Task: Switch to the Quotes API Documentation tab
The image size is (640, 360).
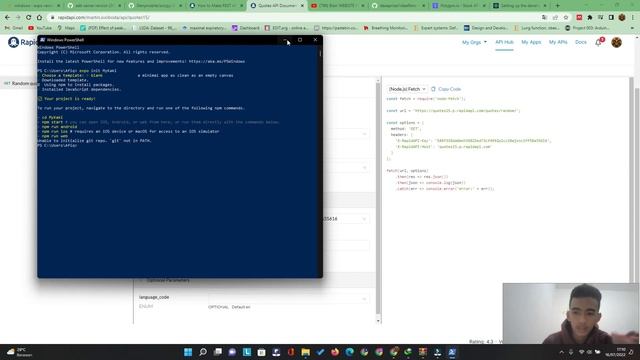Action: pos(276,6)
